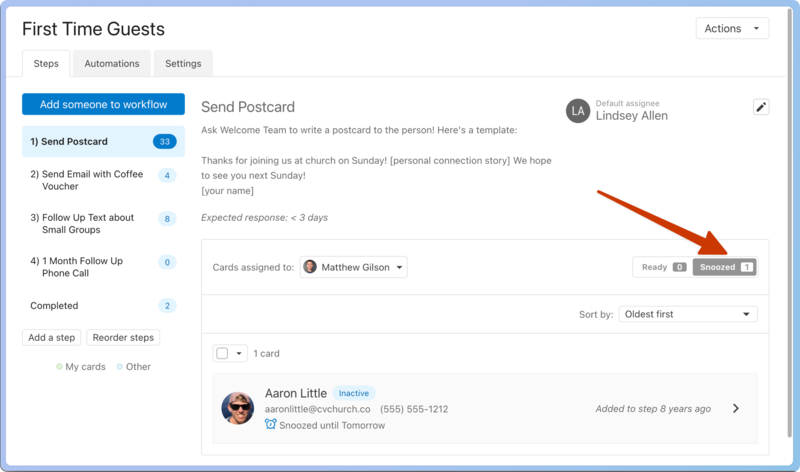Switch to the Automations tab
The image size is (800, 472).
(112, 63)
